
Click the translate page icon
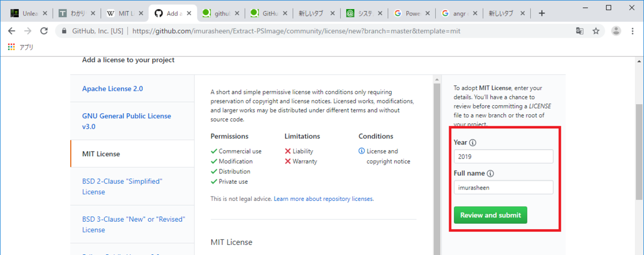coord(580,31)
